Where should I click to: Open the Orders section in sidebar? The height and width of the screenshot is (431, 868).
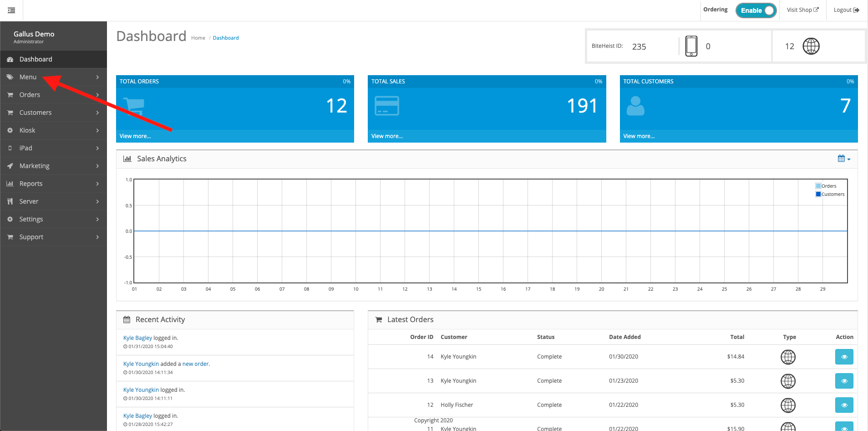pyautogui.click(x=53, y=95)
